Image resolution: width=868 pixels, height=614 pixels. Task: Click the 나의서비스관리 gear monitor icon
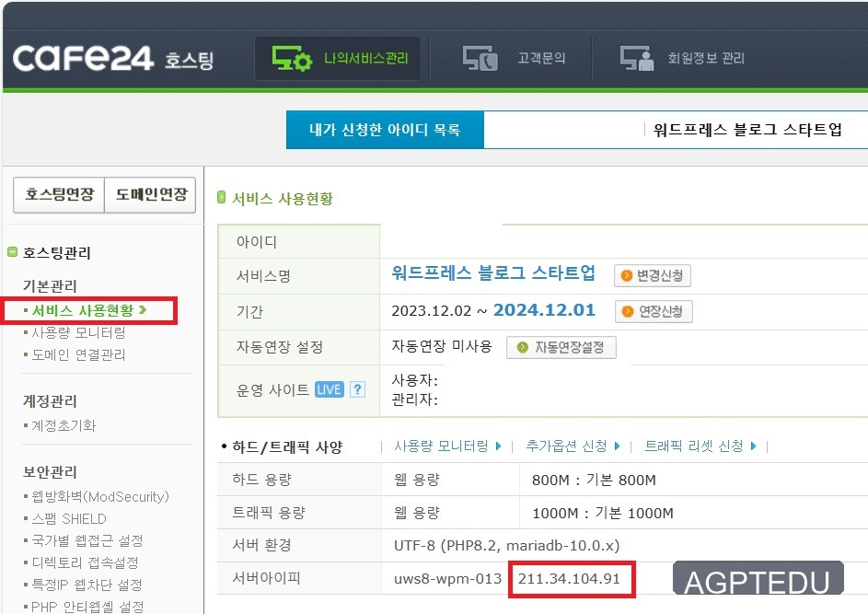[x=292, y=58]
